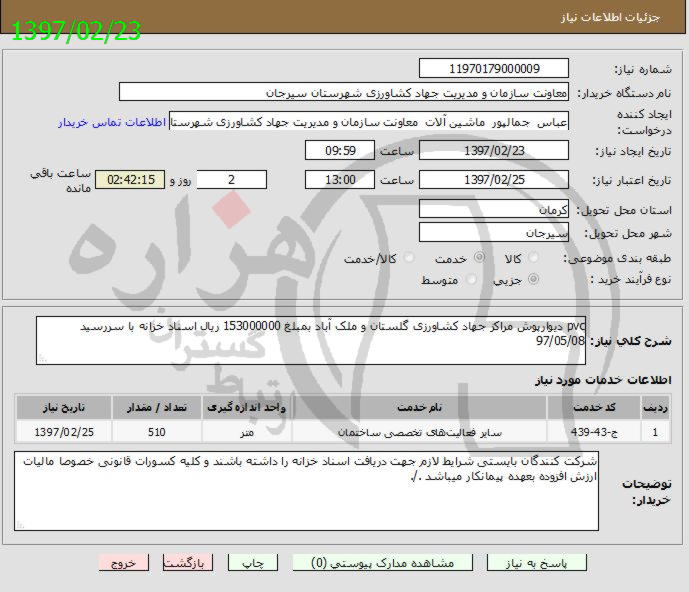The image size is (689, 592).
Task: Open مشاهده مدارک پیوستی (0) button
Action: 383,563
